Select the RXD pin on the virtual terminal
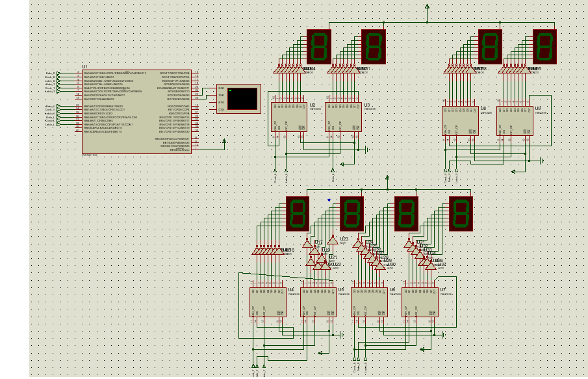Image resolution: width=588 pixels, height=379 pixels. click(x=222, y=88)
